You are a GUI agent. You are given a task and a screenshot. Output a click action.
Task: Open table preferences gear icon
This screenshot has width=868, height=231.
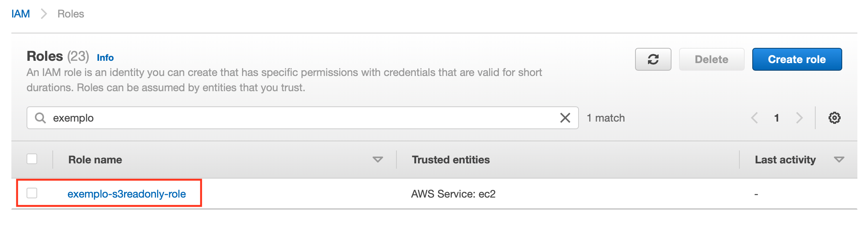coord(834,118)
